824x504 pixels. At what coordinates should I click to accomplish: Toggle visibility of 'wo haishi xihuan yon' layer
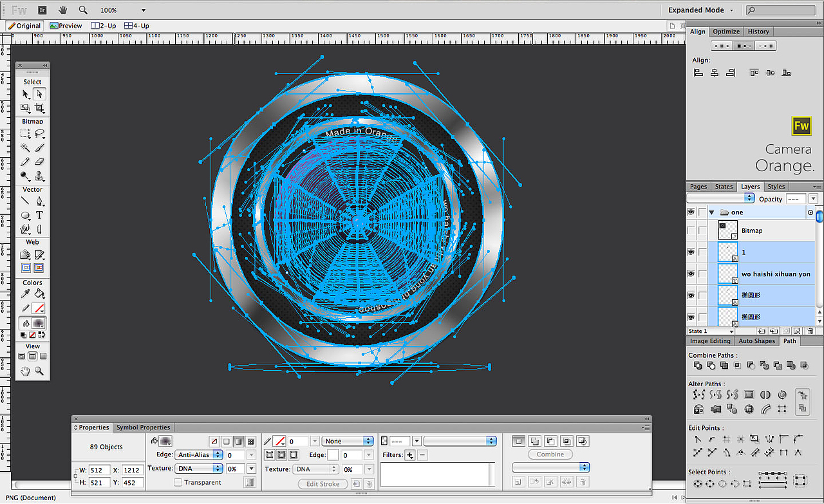[x=691, y=274]
